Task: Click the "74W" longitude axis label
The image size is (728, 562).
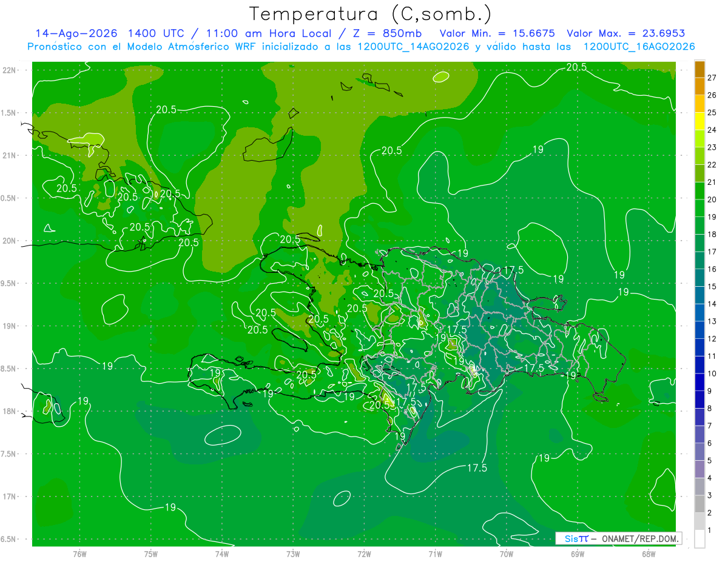Action: (221, 554)
